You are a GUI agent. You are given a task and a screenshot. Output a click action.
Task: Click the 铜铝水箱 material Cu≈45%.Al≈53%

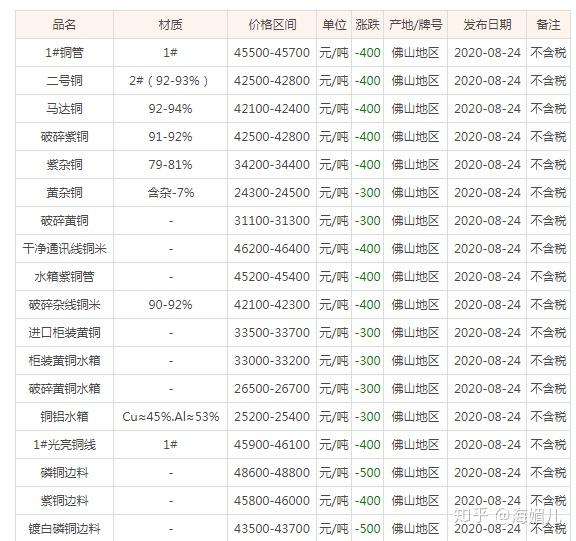pos(171,416)
